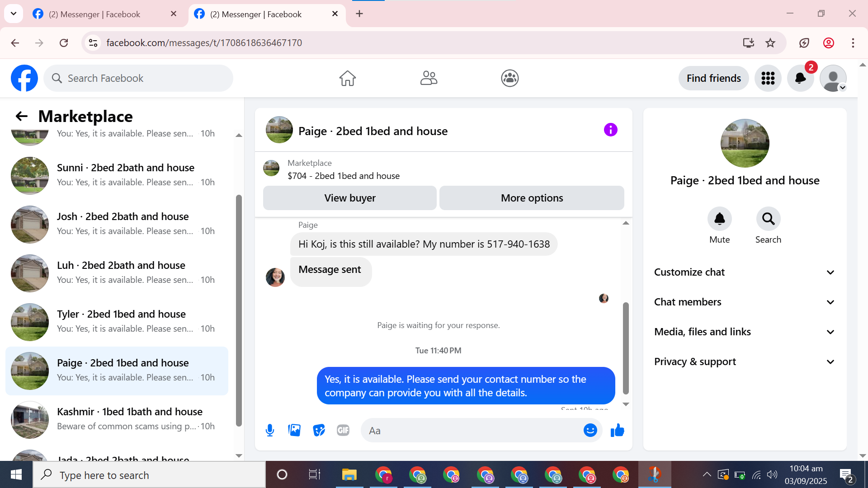868x488 pixels.
Task: Open the listing thumbnail beside Marketplace price
Action: 271,168
